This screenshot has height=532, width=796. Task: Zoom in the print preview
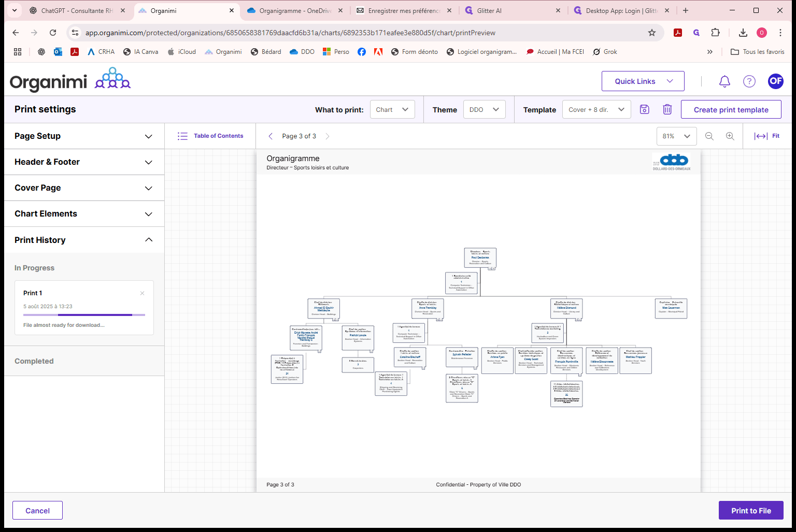[x=730, y=136]
